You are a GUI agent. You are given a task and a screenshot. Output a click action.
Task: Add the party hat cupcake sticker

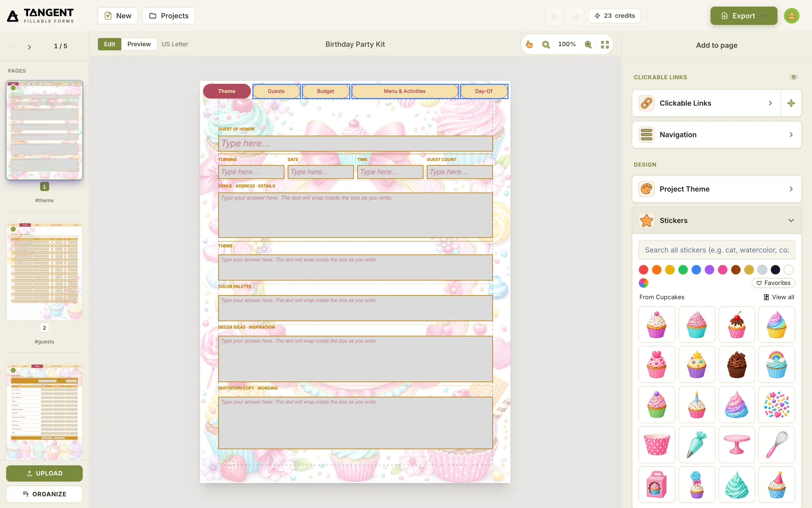click(776, 484)
